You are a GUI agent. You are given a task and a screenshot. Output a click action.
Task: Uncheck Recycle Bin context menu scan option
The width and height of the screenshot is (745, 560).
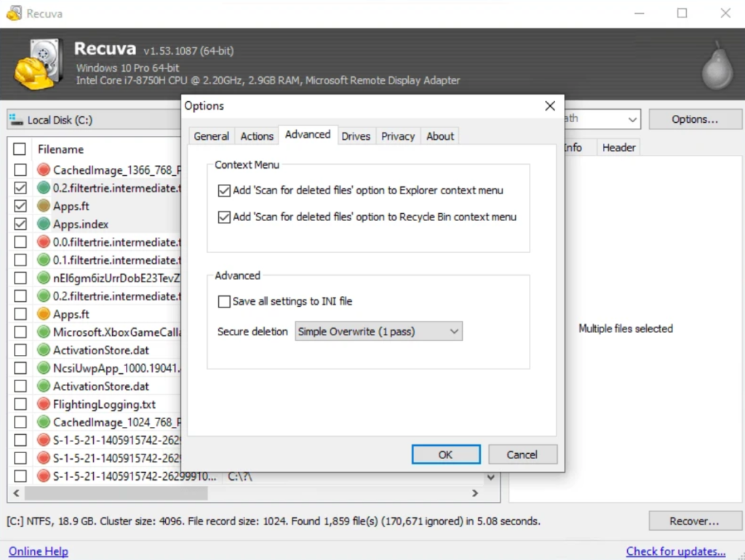[224, 217]
